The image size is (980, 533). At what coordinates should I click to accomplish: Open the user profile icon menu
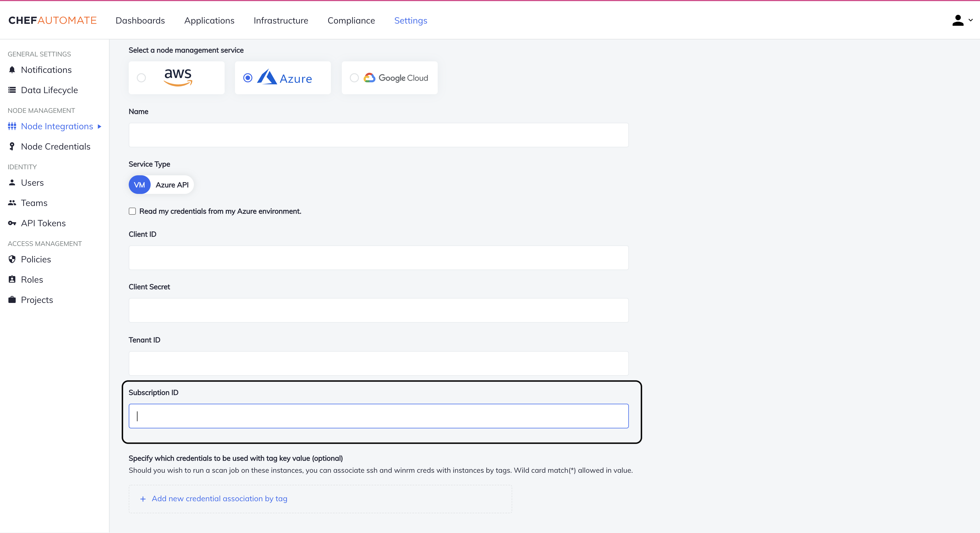click(958, 21)
